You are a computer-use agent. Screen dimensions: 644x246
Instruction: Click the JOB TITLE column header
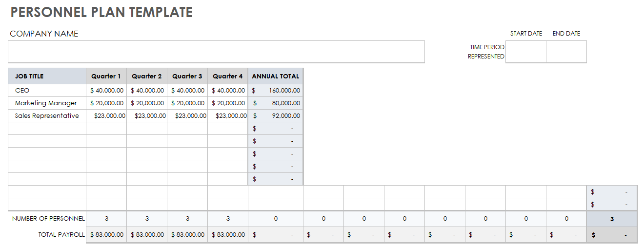click(x=47, y=76)
